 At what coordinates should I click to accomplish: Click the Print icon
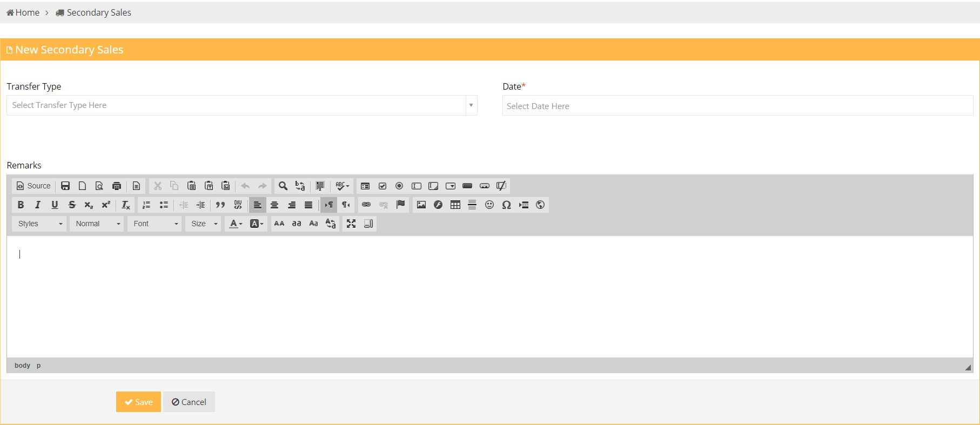117,186
